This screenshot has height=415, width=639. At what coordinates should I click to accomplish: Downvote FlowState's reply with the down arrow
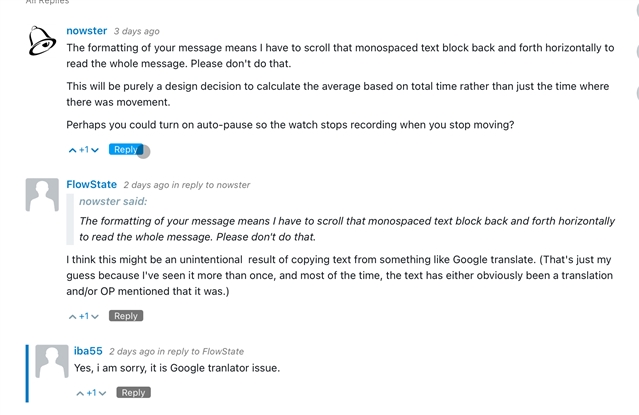click(95, 316)
